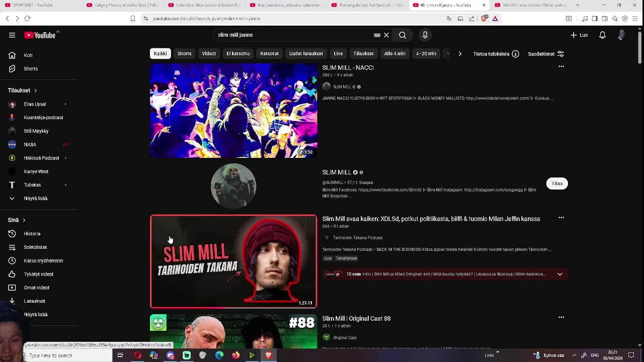Open the new tab plus button
This screenshot has width=644, height=362.
[578, 5]
